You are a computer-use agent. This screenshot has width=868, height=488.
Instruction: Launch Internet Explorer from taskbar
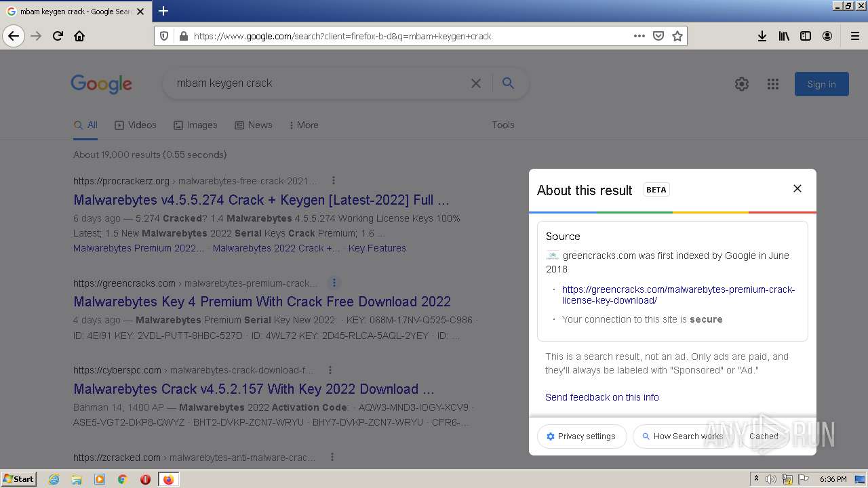click(x=54, y=479)
